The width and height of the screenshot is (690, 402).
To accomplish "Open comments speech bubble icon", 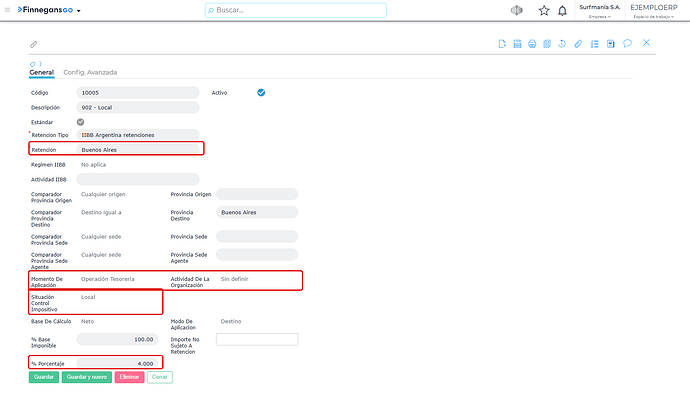I will point(628,43).
